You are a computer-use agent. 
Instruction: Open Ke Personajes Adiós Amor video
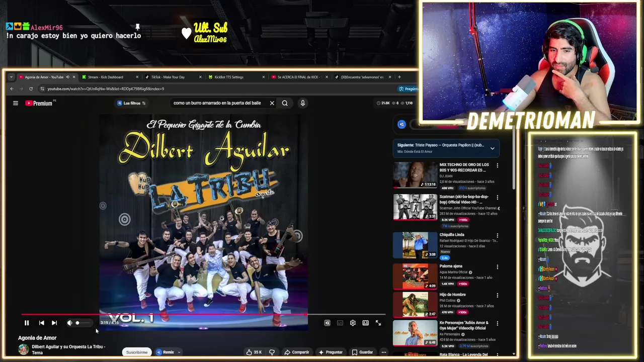[x=415, y=333]
